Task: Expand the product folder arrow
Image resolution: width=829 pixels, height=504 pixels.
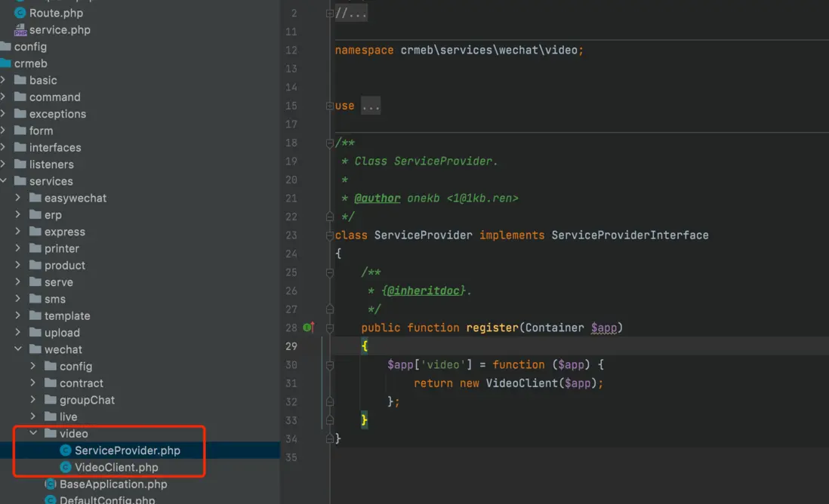Action: [18, 265]
